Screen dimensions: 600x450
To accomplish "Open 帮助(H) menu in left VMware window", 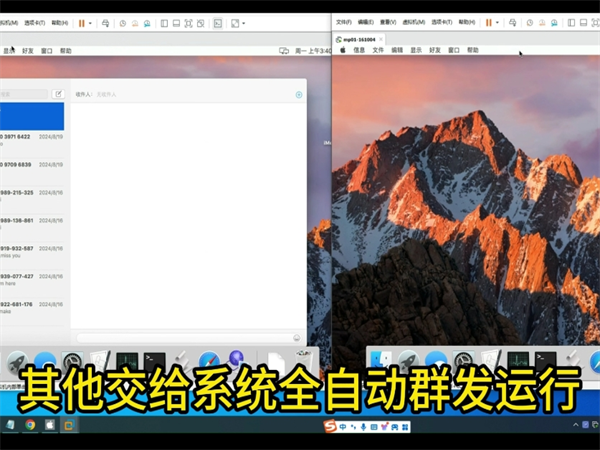I will (60, 22).
